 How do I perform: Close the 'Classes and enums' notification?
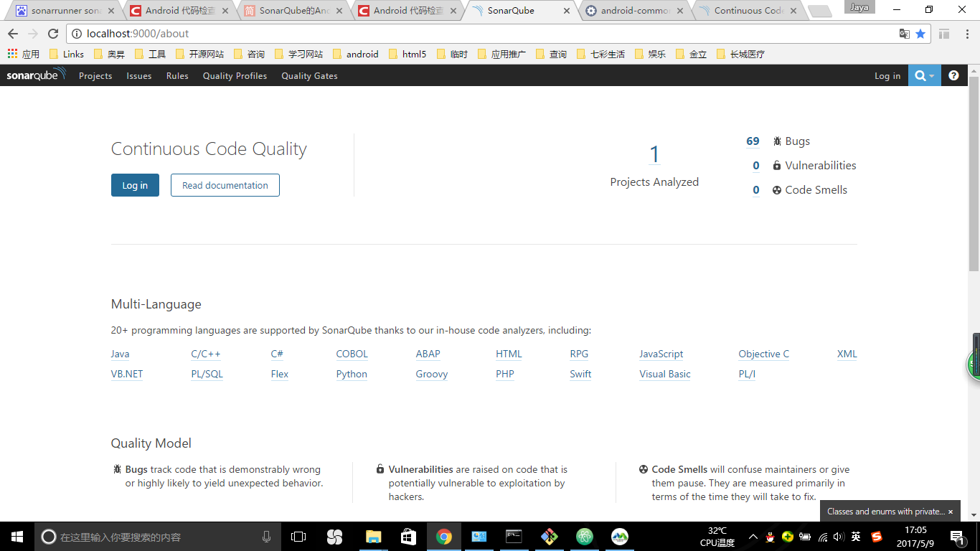tap(951, 512)
